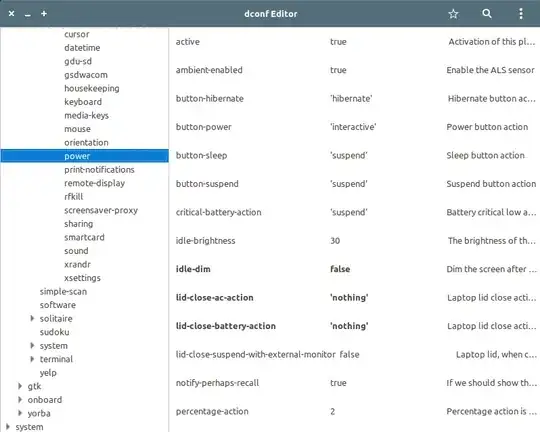
Task: Select the xsettings plugin in the tree
Action: tap(82, 278)
